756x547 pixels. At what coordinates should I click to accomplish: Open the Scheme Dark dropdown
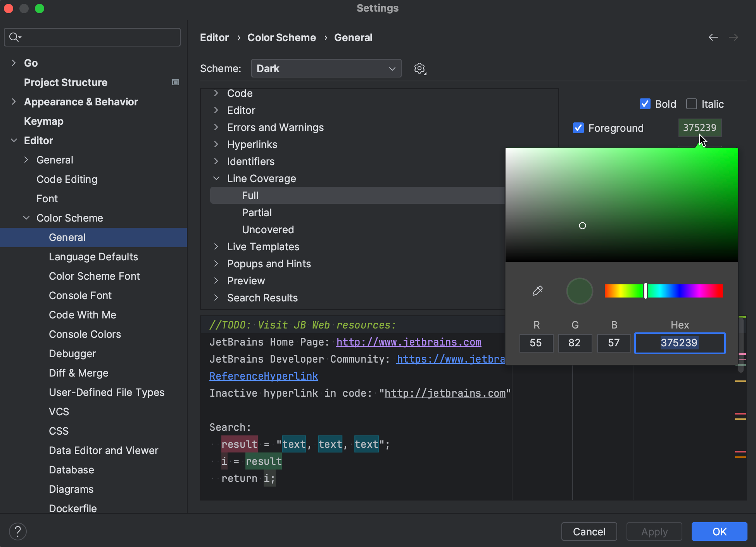click(x=326, y=69)
